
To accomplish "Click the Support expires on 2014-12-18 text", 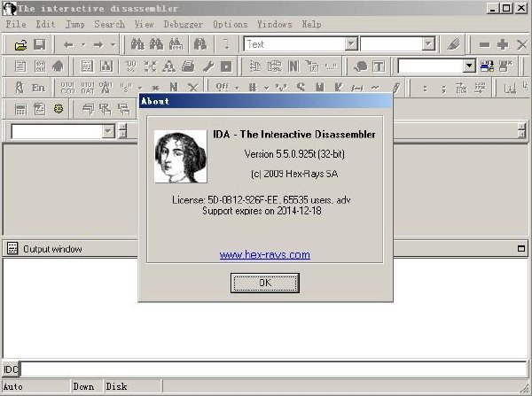I will click(262, 211).
